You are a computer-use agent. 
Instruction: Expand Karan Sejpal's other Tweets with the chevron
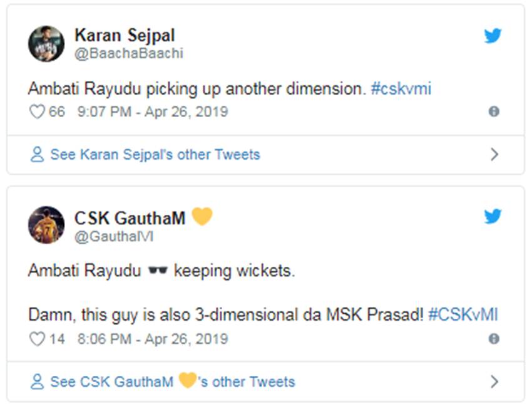click(x=494, y=155)
